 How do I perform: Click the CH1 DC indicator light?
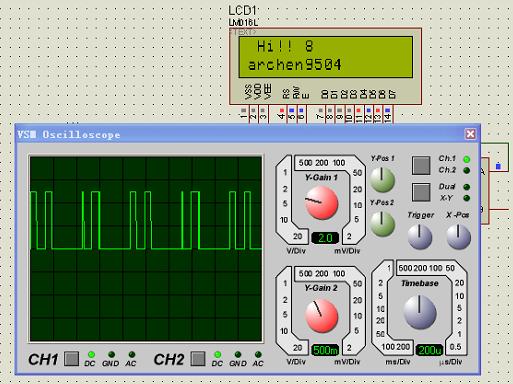tap(91, 354)
